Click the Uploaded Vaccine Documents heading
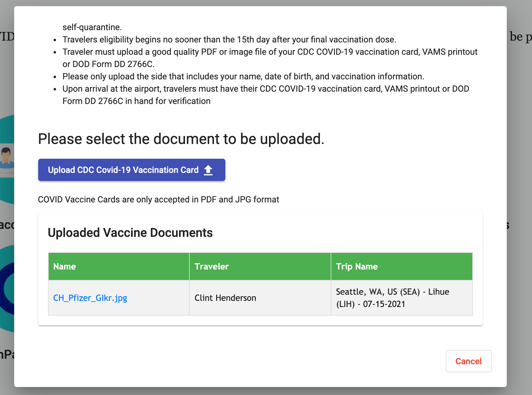 pos(130,233)
